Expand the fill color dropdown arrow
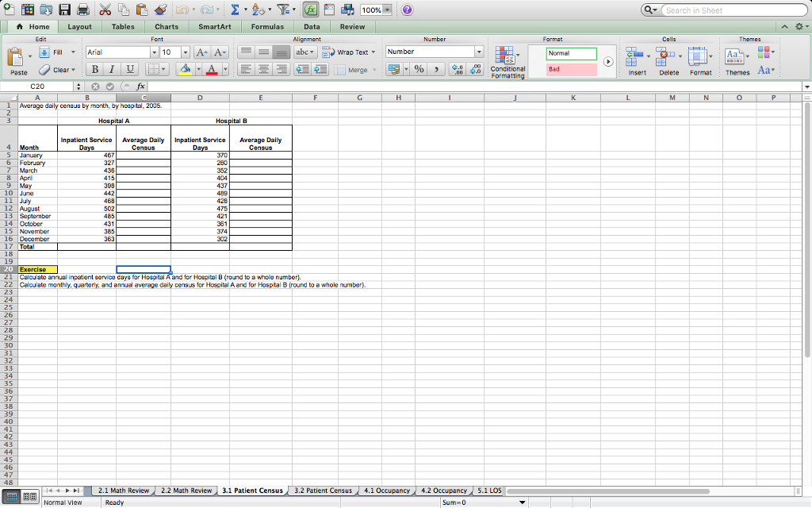This screenshot has width=812, height=508. 198,69
